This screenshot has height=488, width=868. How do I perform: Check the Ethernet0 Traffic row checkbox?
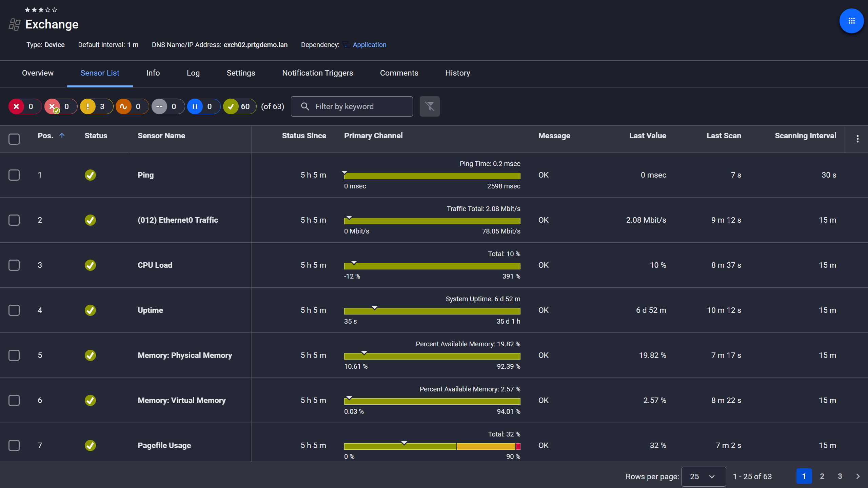pos(14,220)
